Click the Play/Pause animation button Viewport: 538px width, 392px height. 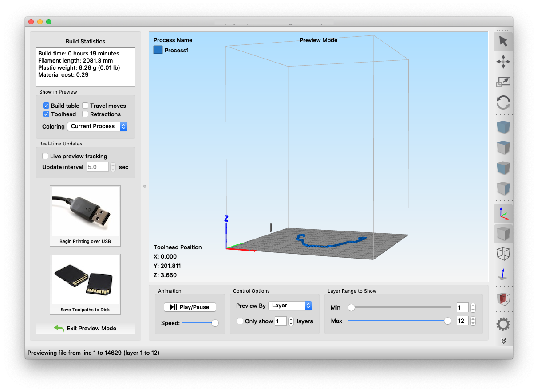[190, 307]
